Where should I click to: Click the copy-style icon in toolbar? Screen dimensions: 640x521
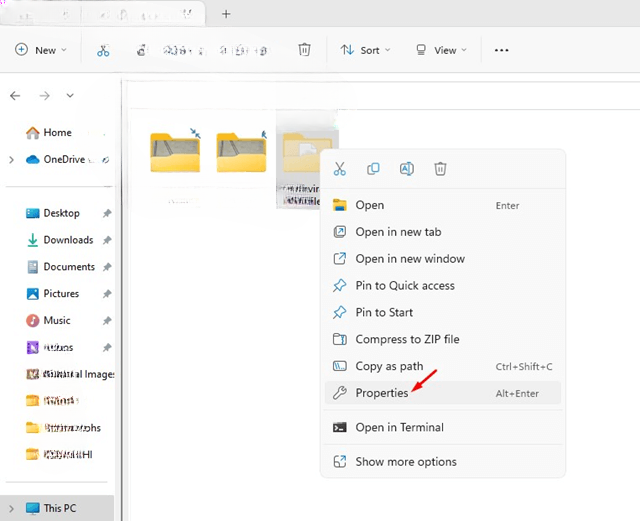tap(141, 50)
